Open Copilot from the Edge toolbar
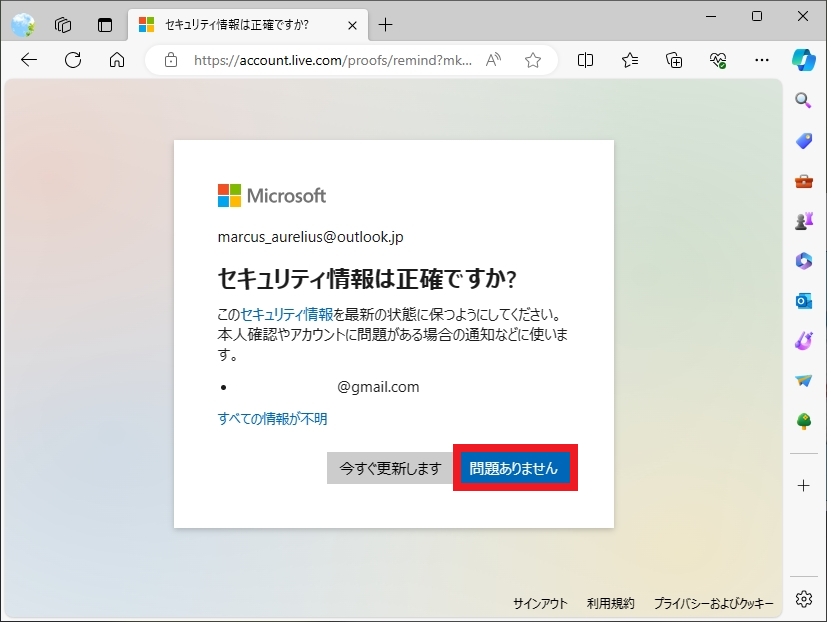 (x=804, y=60)
